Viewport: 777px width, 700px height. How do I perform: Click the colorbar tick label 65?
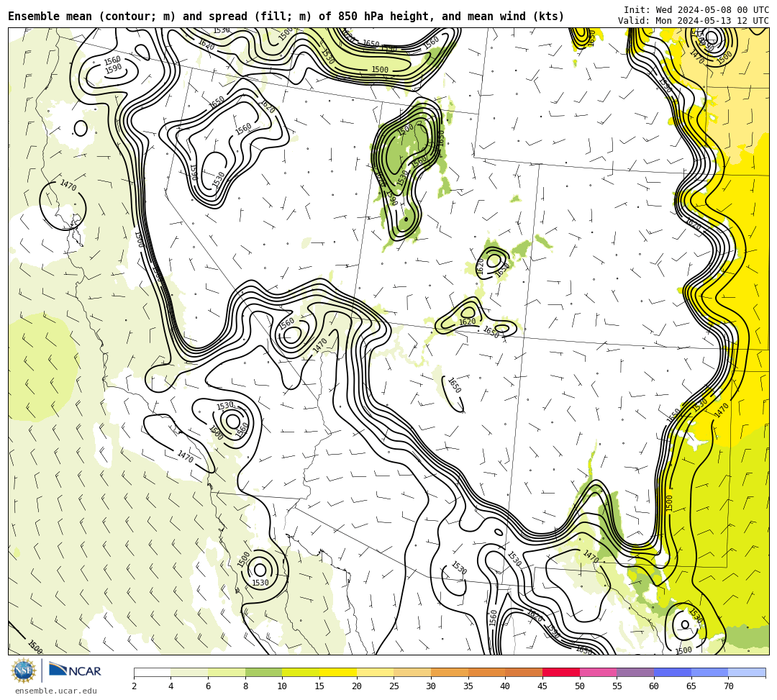pos(691,686)
